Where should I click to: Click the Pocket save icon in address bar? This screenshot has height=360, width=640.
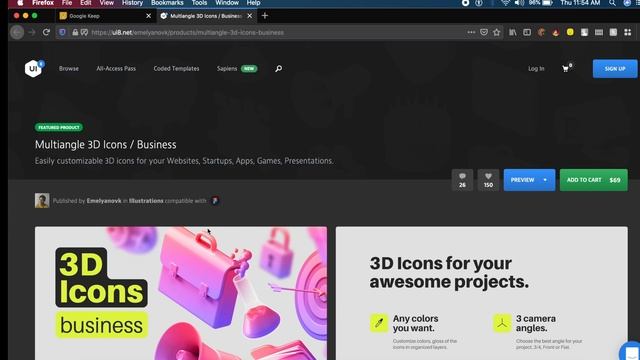[484, 32]
